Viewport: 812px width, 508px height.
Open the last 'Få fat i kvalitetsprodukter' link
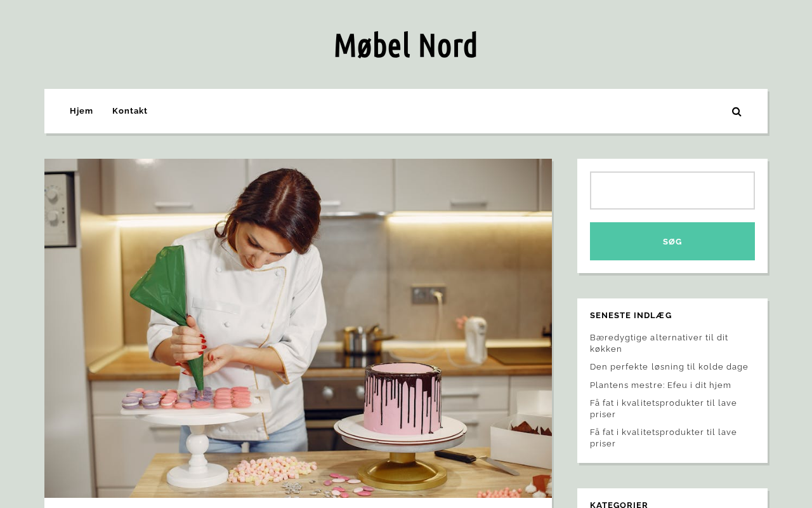point(664,438)
